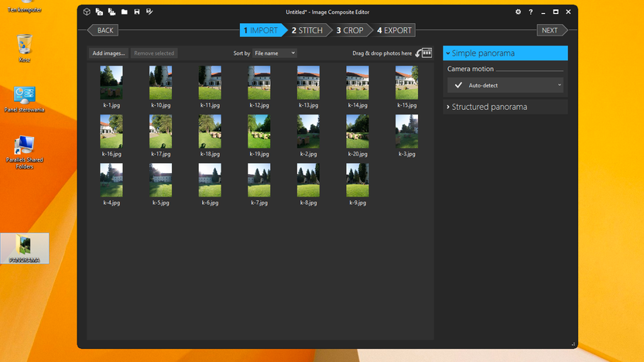Select thumbnail k-11.jpg
Viewport: 644px width, 362px height.
[210, 83]
